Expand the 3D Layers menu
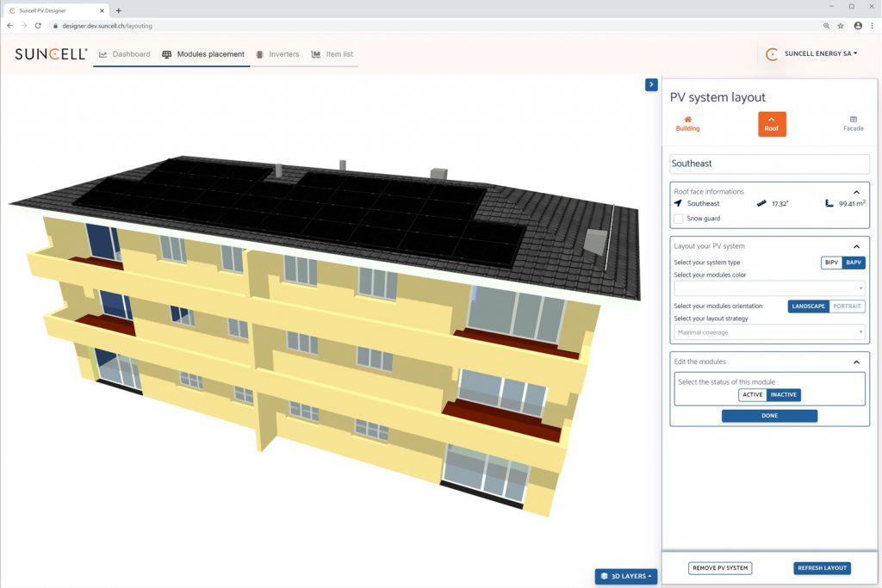 tap(626, 576)
